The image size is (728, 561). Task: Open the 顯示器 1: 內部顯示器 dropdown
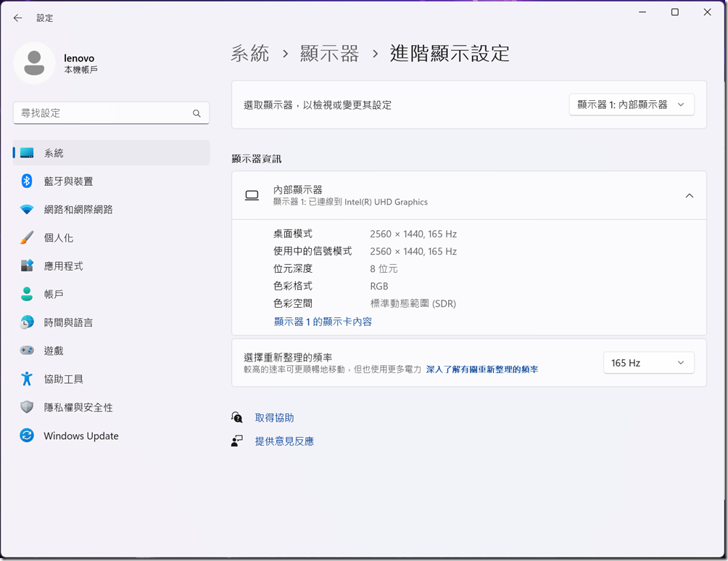click(631, 105)
